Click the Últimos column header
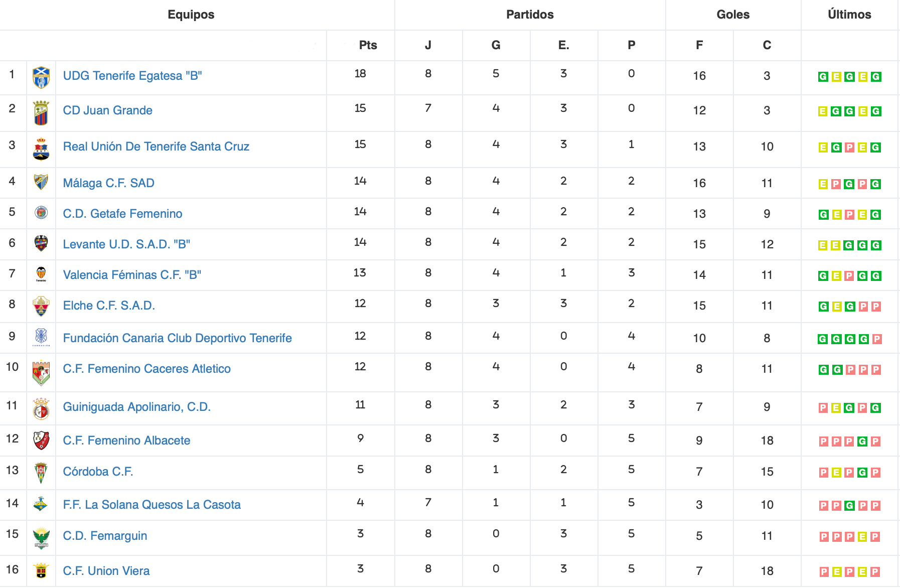 coord(849,15)
